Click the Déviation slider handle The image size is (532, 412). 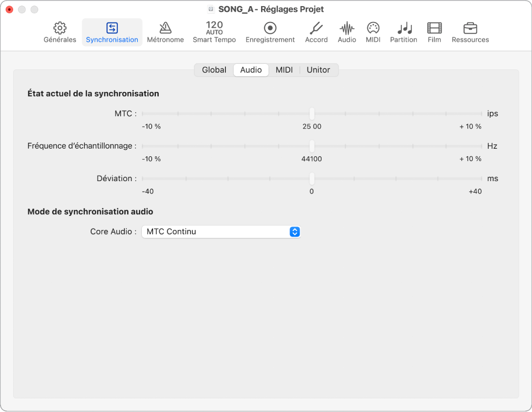click(312, 178)
